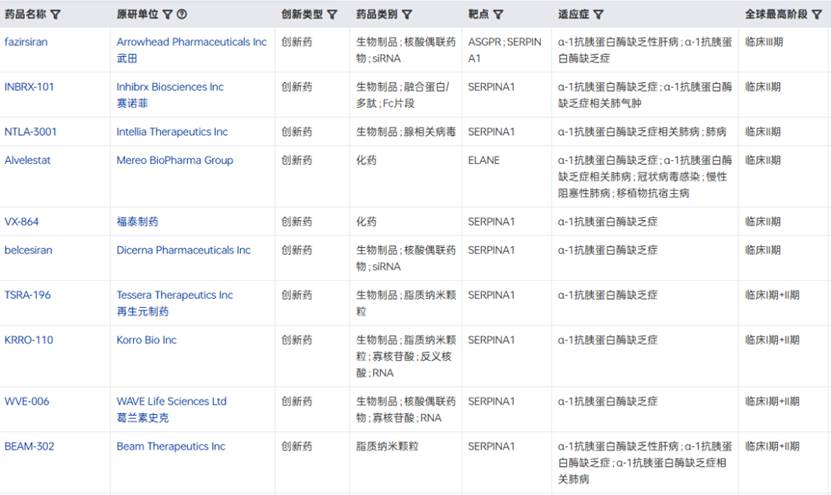Select 临床I期+II期 stage in BEAM-302 row
The image size is (831, 495).
pos(772,447)
